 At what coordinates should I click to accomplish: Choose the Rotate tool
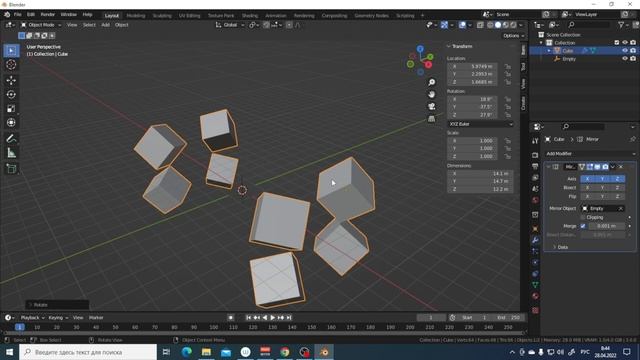pyautogui.click(x=11, y=94)
